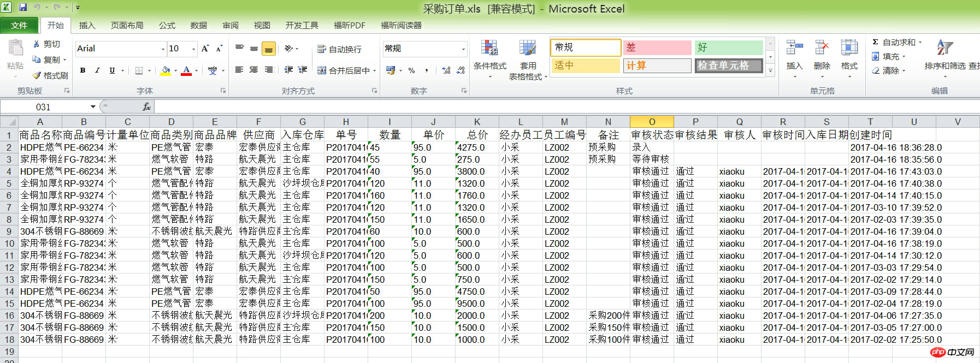Click the Redo arrow icon

coord(57,8)
